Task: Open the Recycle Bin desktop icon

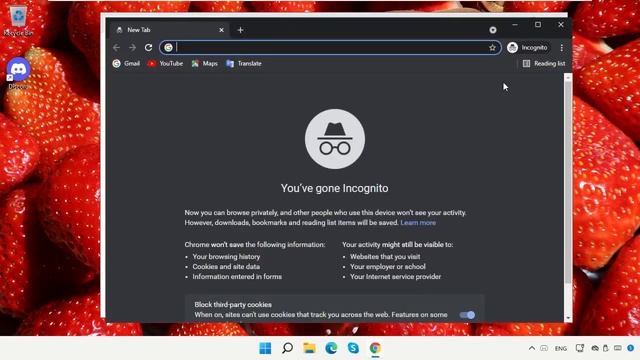Action: coord(18,20)
